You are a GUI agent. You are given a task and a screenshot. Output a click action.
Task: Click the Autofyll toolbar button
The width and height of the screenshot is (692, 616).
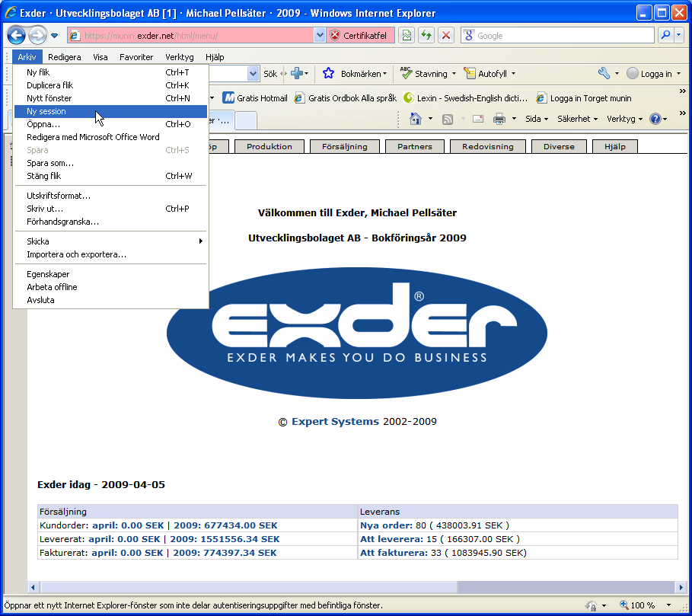[489, 74]
